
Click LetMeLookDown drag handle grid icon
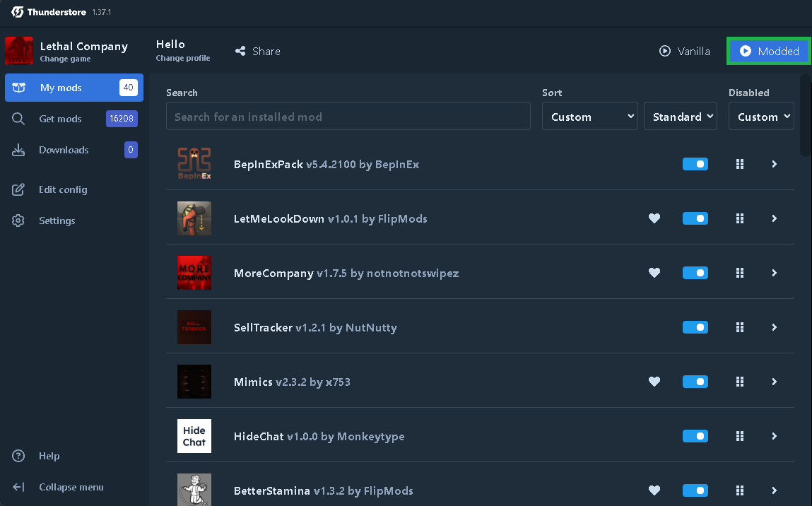click(739, 218)
